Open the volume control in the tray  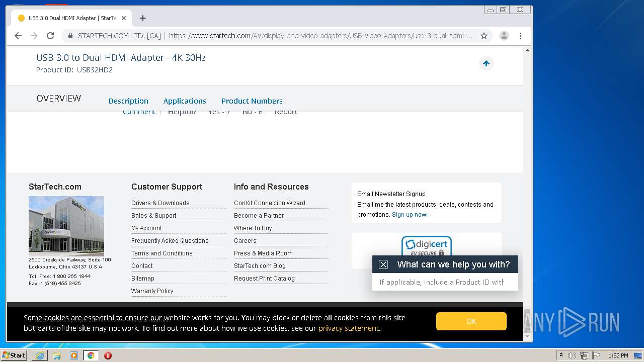click(x=572, y=355)
